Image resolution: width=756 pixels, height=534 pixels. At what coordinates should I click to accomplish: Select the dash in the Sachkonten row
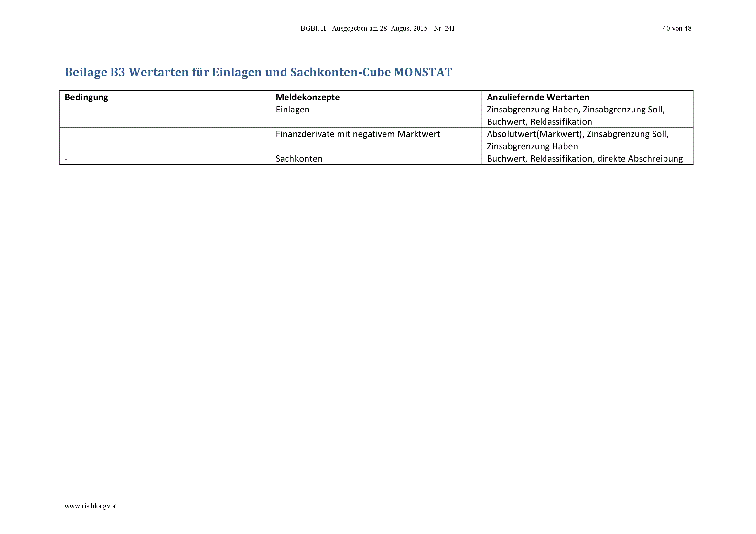(x=66, y=159)
